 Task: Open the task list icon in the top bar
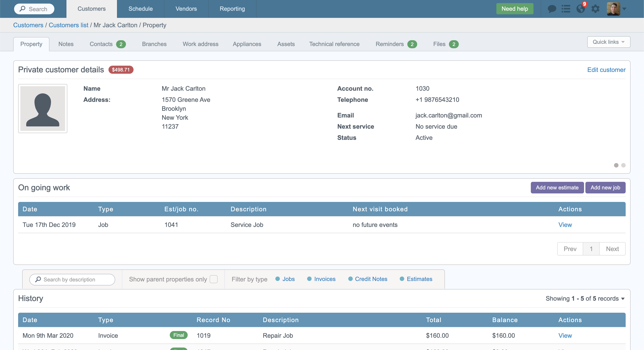pos(566,8)
